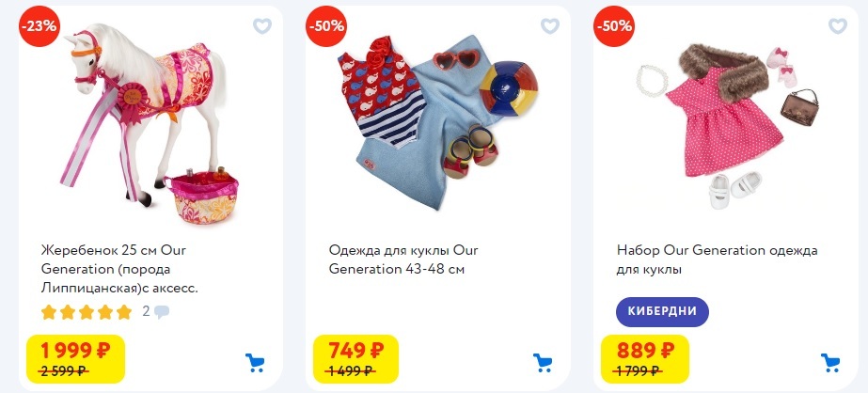This screenshot has height=393, width=868.
Task: Add the 889 ₽ clothing set to cart
Action: tap(830, 363)
